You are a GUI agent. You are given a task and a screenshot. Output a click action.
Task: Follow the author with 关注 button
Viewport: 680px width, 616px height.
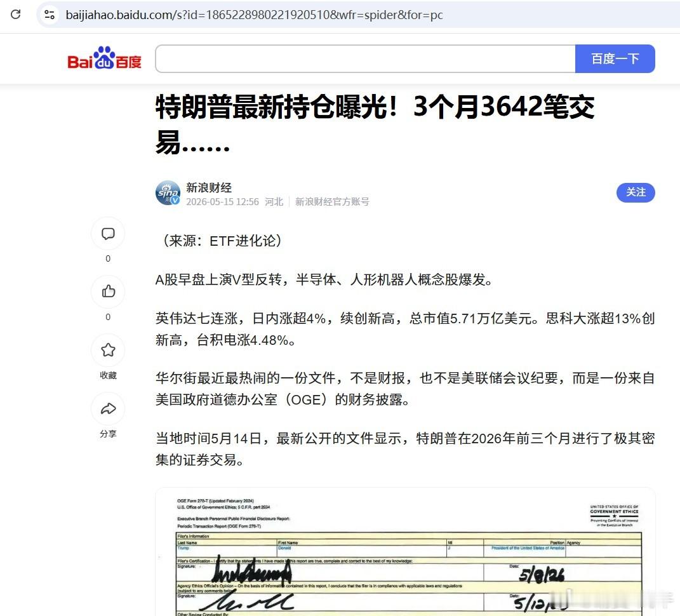(x=636, y=192)
